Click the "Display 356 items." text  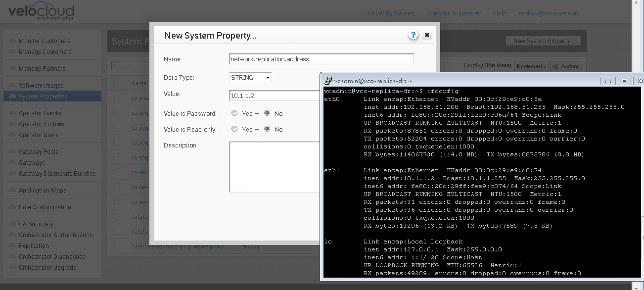point(488,65)
